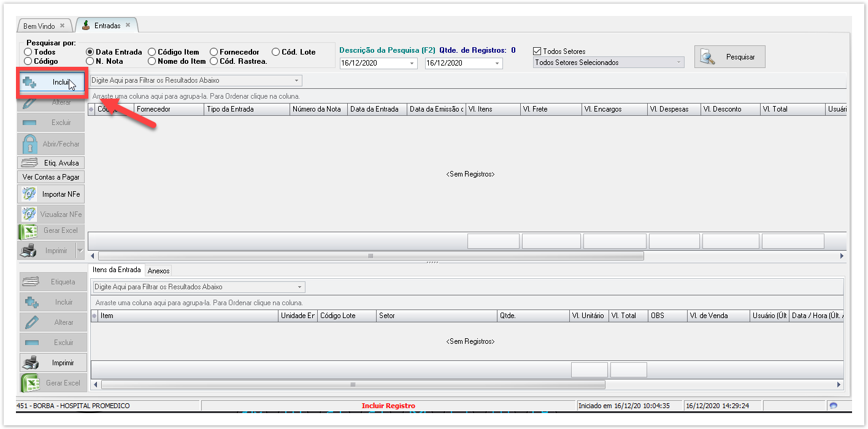Click the upper grid horizontal scrollbar

pyautogui.click(x=371, y=256)
